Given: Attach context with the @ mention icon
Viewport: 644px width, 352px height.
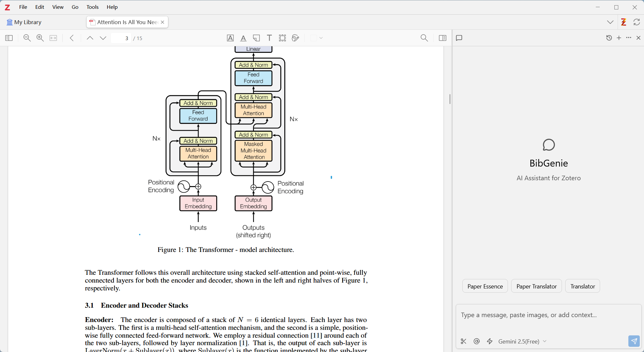Looking at the screenshot, I should coord(476,341).
